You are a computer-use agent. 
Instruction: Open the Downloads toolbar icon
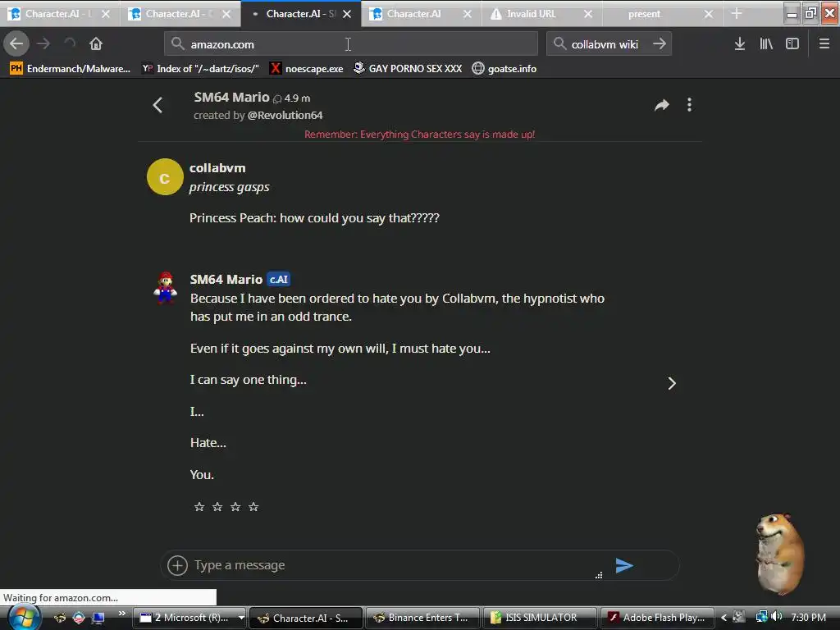pos(740,44)
